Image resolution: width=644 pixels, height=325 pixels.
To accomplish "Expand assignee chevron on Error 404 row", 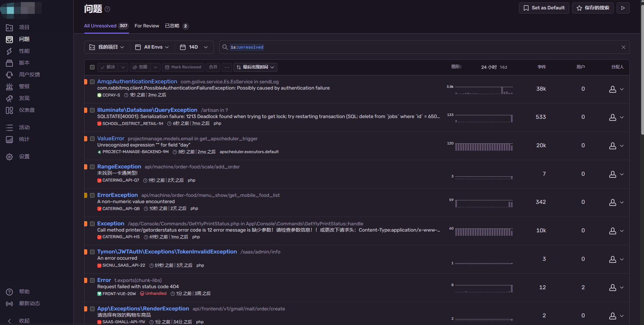I will pyautogui.click(x=622, y=287).
